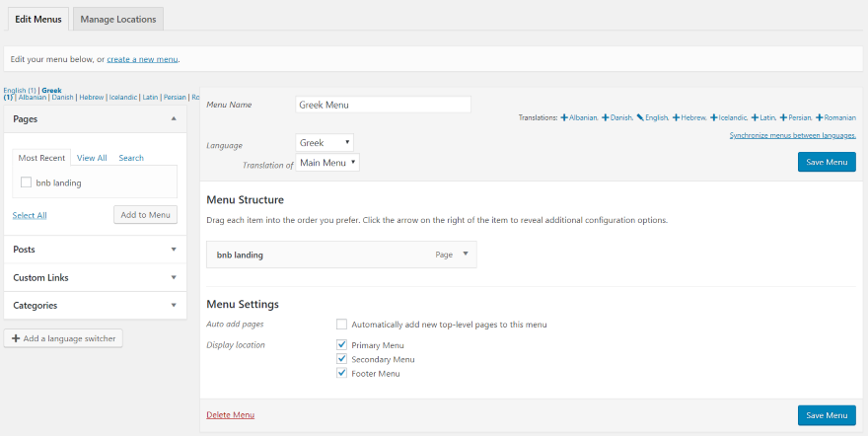Click the plus icon for Icelandic translation

[x=714, y=117]
